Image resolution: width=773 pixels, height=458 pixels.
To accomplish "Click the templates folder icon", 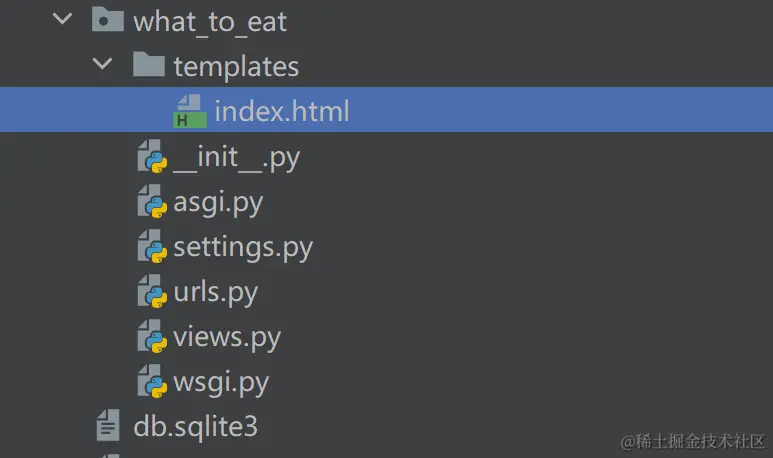I will point(148,64).
